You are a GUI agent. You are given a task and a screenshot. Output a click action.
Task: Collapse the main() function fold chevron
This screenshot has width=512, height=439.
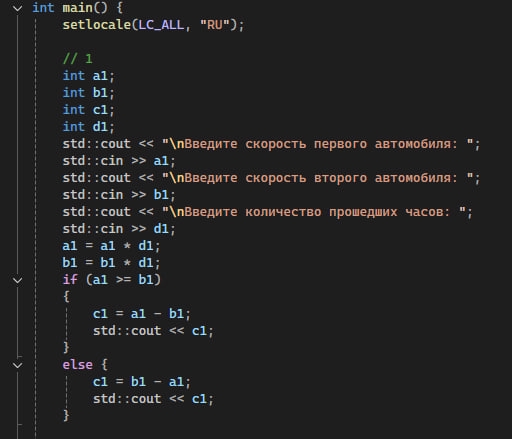pyautogui.click(x=17, y=8)
